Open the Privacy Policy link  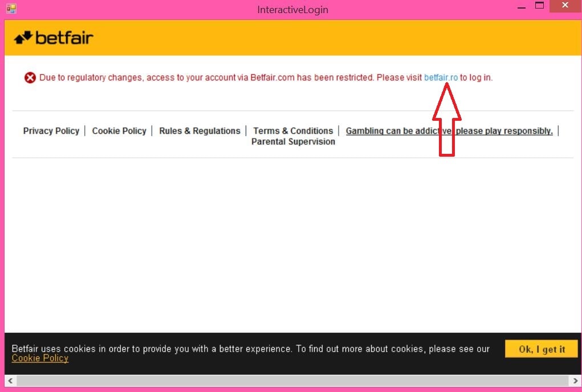click(x=51, y=131)
